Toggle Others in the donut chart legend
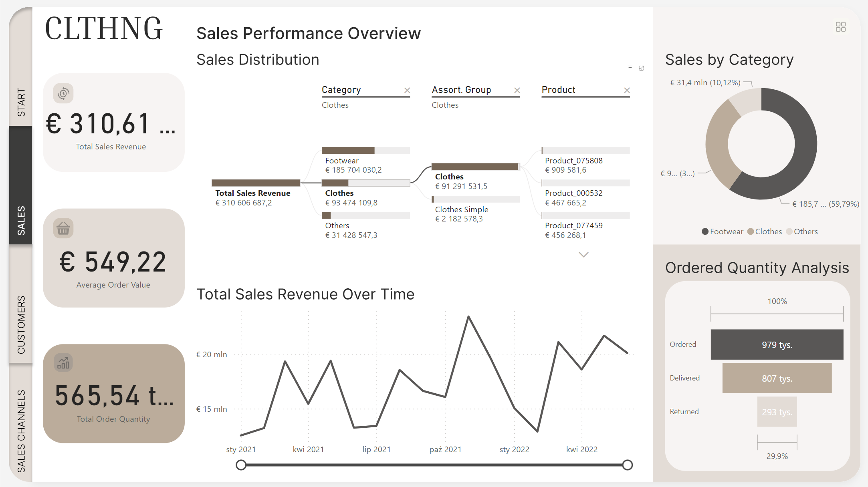The image size is (868, 487). pos(802,231)
